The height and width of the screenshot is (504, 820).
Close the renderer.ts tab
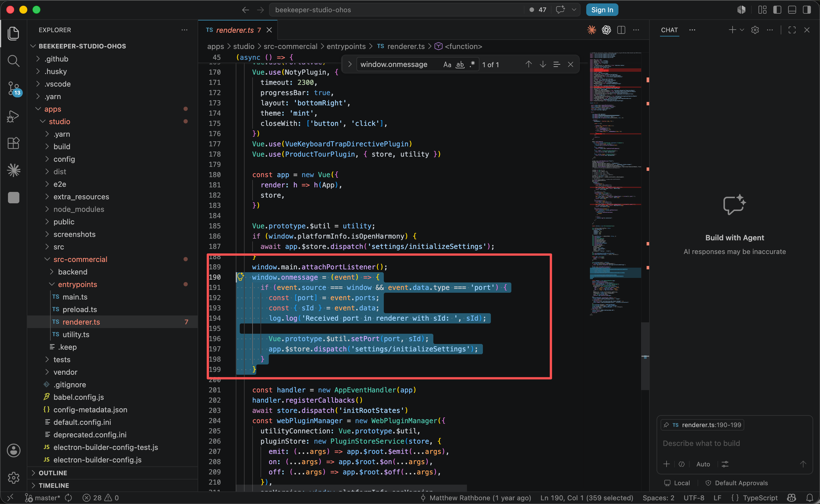[x=269, y=30]
